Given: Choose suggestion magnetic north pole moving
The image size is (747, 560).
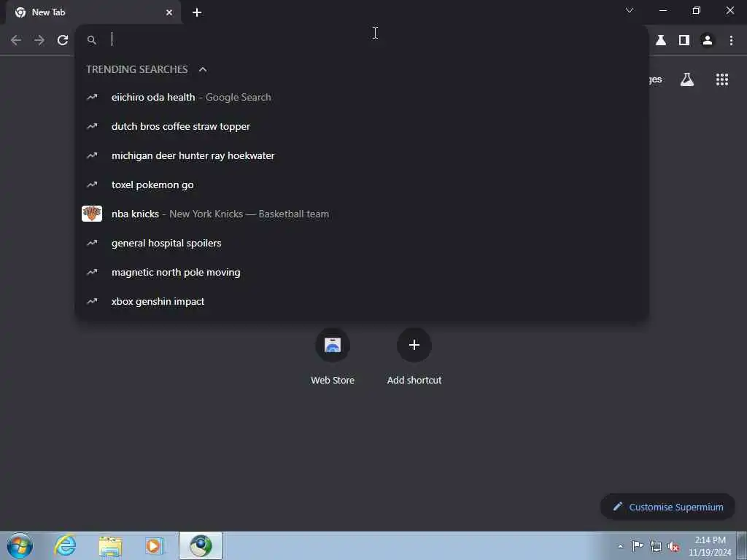Looking at the screenshot, I should [362, 273].
